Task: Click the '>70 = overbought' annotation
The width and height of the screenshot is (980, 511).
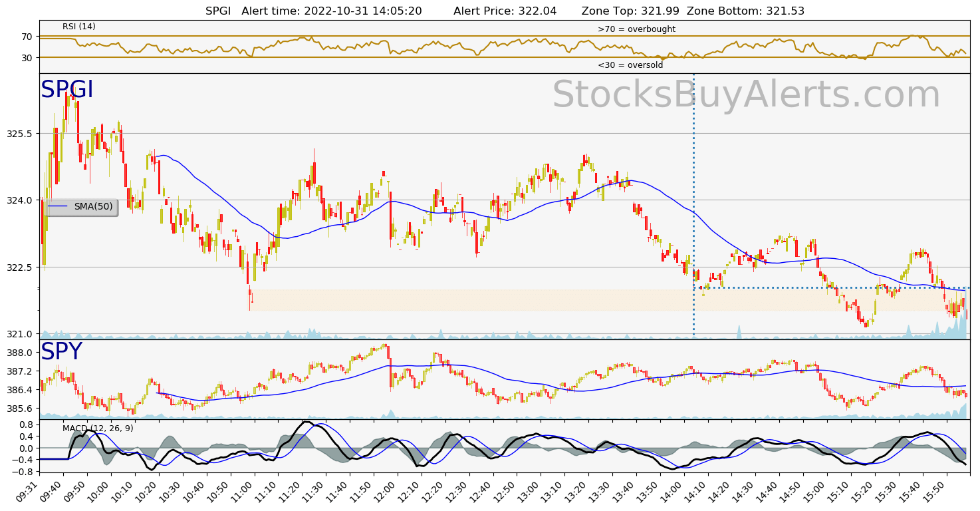Action: pyautogui.click(x=636, y=29)
